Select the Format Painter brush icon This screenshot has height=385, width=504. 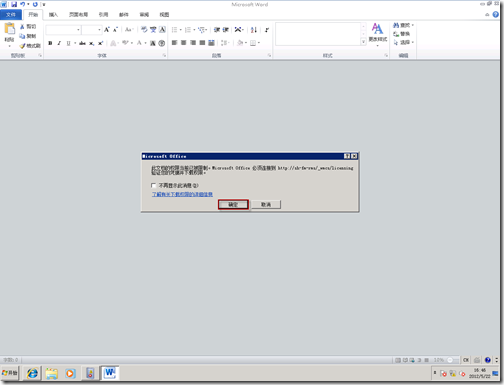[x=23, y=46]
